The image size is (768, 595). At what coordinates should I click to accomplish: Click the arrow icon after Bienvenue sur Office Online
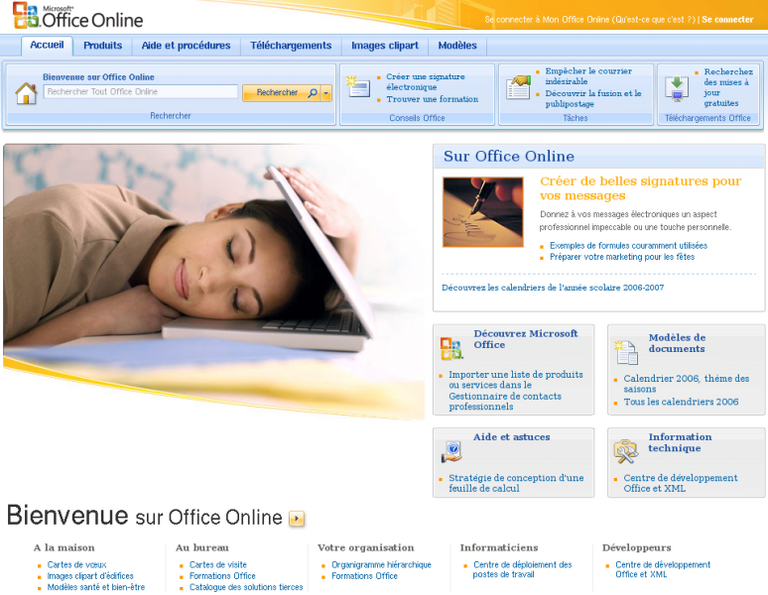296,518
